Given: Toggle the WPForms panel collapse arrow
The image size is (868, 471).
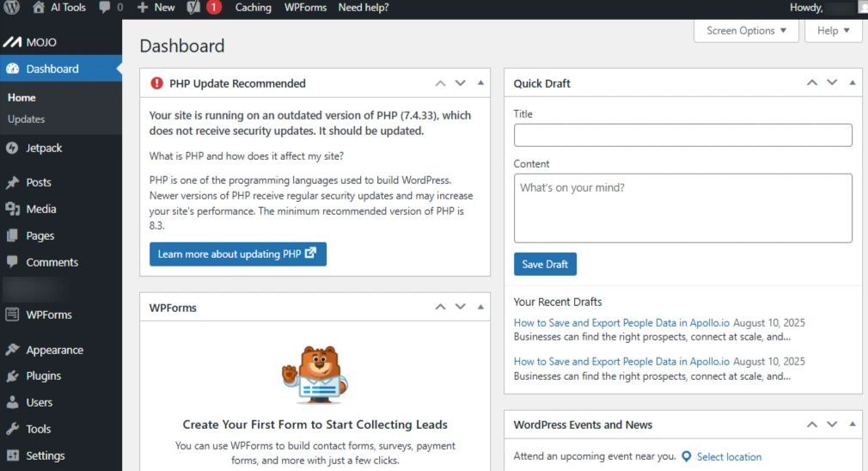Looking at the screenshot, I should point(480,307).
